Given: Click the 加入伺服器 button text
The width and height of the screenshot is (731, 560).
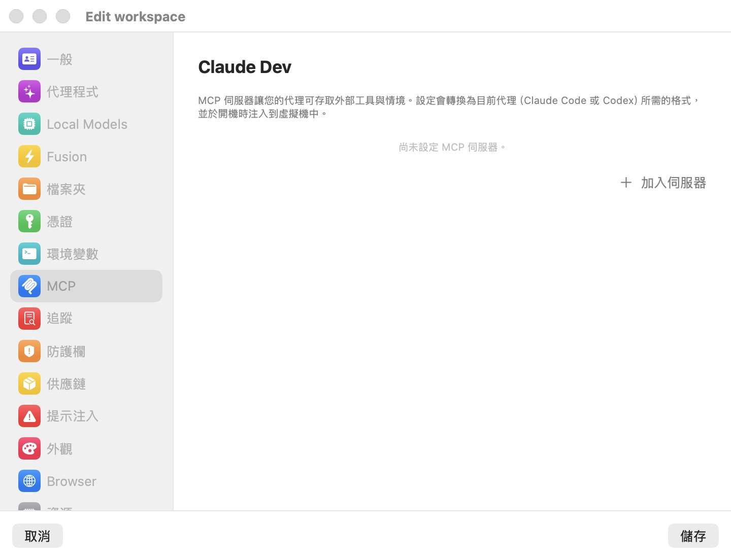Looking at the screenshot, I should (x=674, y=183).
